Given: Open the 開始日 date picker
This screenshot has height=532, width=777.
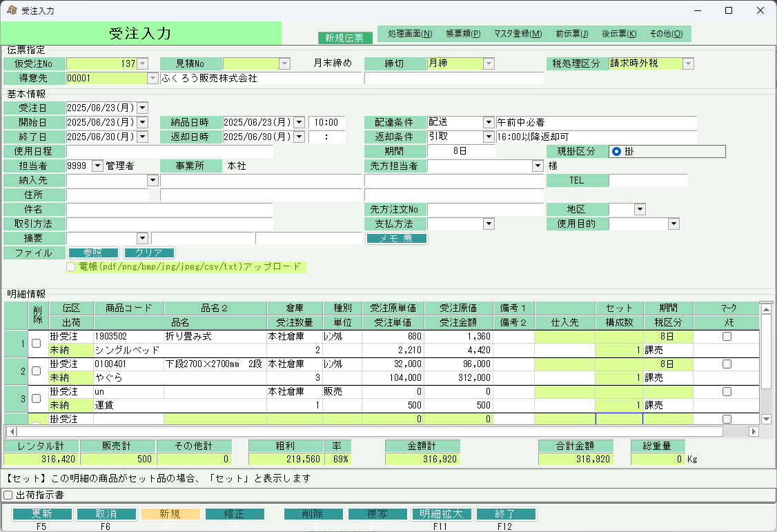Looking at the screenshot, I should click(143, 122).
